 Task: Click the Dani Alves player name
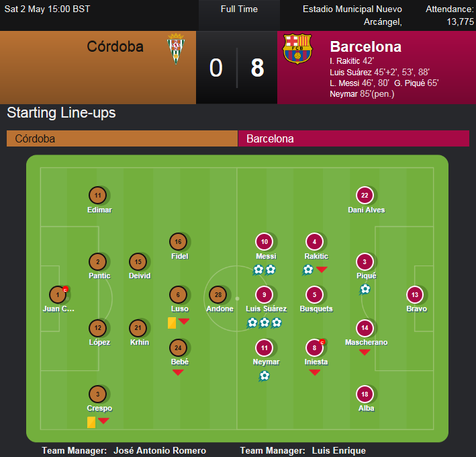tap(367, 210)
